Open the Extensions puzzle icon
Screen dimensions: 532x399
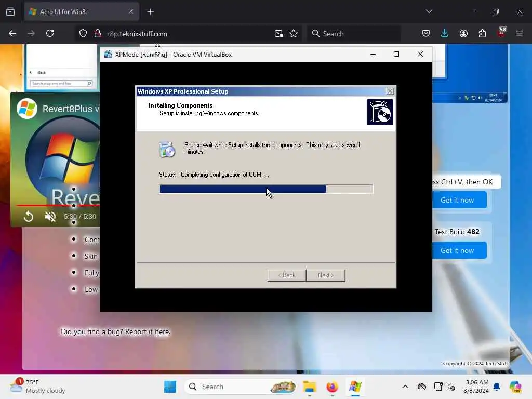[x=482, y=33]
